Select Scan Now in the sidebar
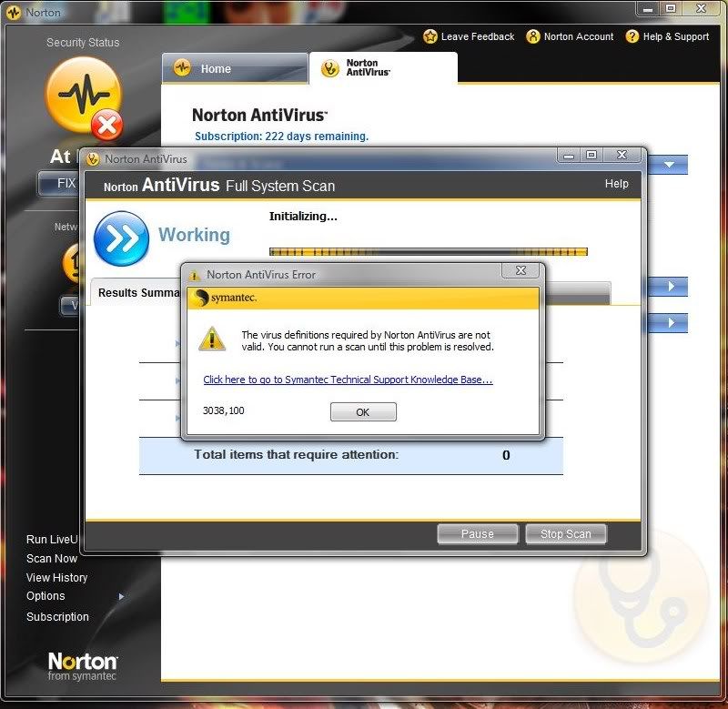728x709 pixels. point(52,559)
